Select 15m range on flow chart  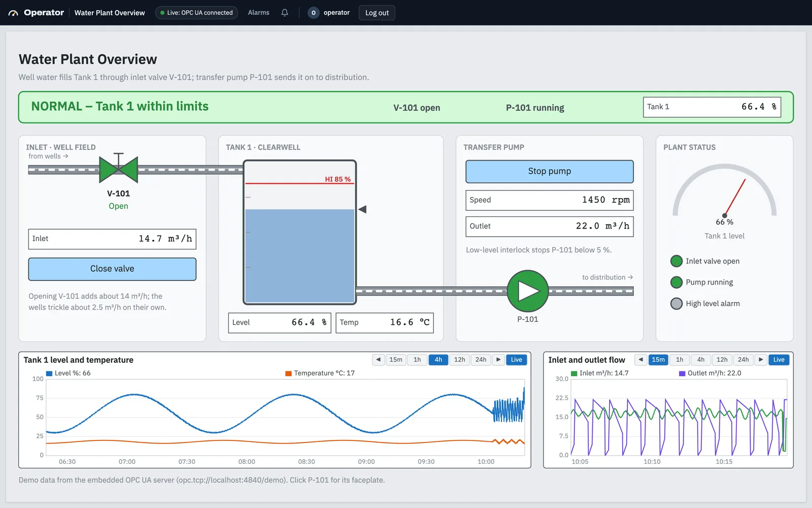tap(658, 360)
